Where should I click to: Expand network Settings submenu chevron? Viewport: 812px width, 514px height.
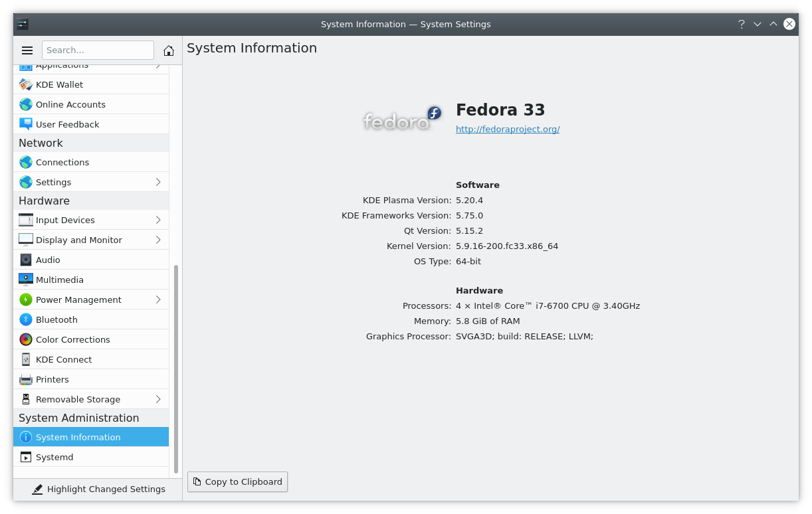coord(158,182)
